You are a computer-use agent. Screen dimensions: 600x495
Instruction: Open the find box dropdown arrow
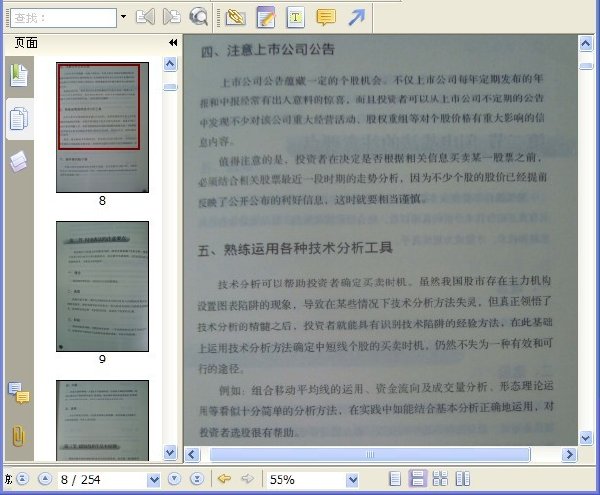tap(123, 16)
